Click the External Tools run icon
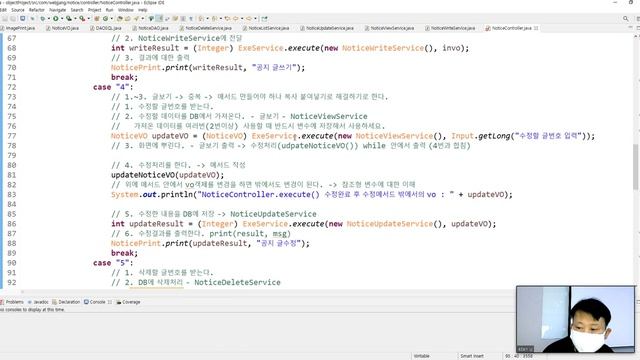Screen dimensions: 640x360 pos(82,18)
